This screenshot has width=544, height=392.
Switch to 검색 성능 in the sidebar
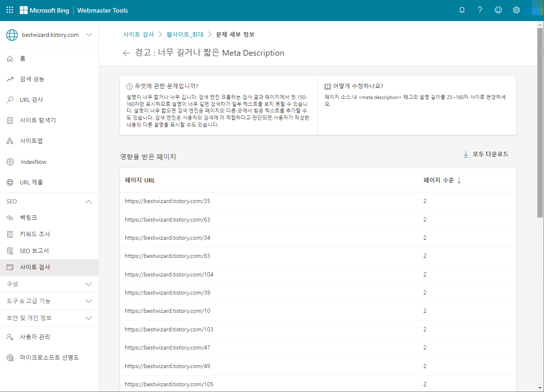(33, 79)
